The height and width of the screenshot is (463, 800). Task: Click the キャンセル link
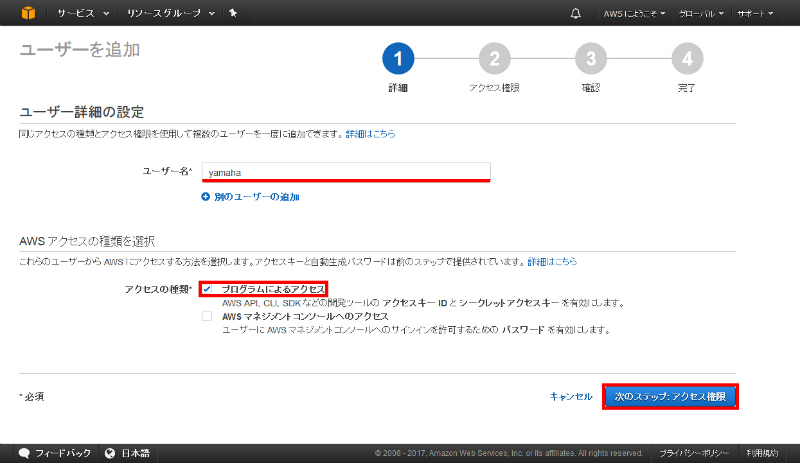(571, 397)
